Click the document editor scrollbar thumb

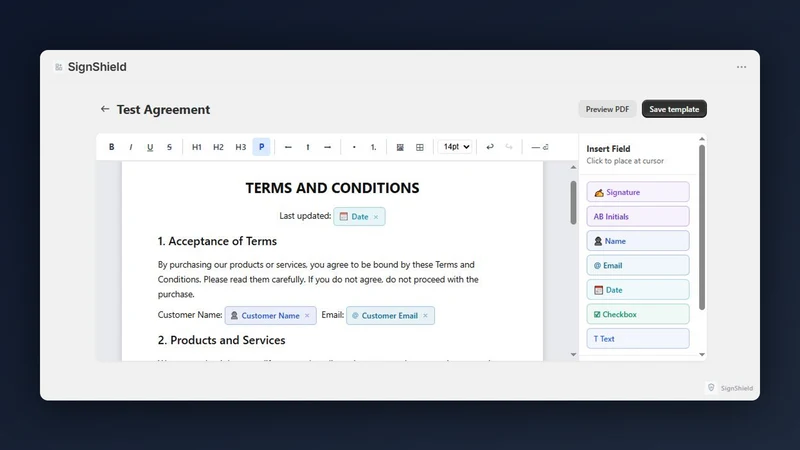tap(573, 202)
